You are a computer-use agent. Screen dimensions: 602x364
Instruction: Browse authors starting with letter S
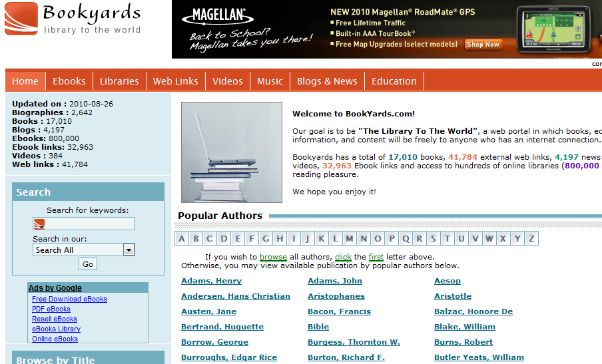click(434, 238)
